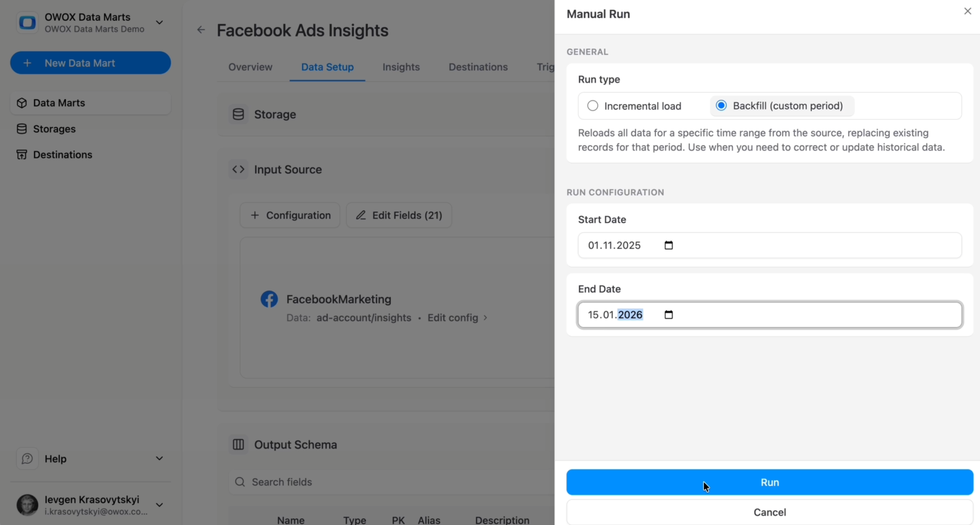Switch to the Destinations tab
This screenshot has height=525, width=980.
[x=478, y=67]
